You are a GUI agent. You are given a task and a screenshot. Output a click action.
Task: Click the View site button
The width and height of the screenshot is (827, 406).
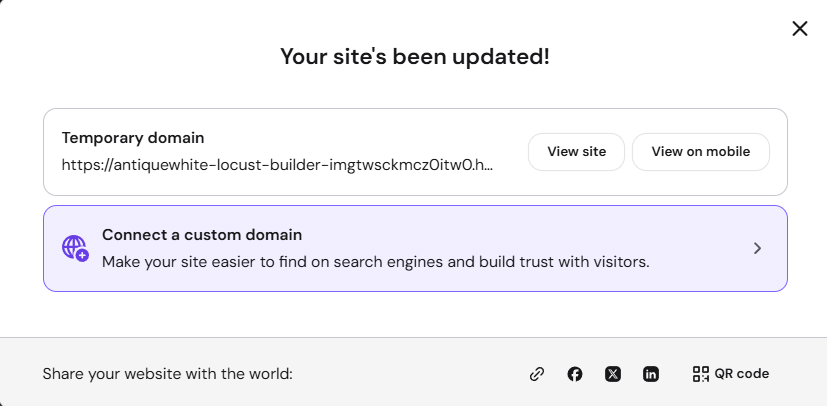point(576,152)
